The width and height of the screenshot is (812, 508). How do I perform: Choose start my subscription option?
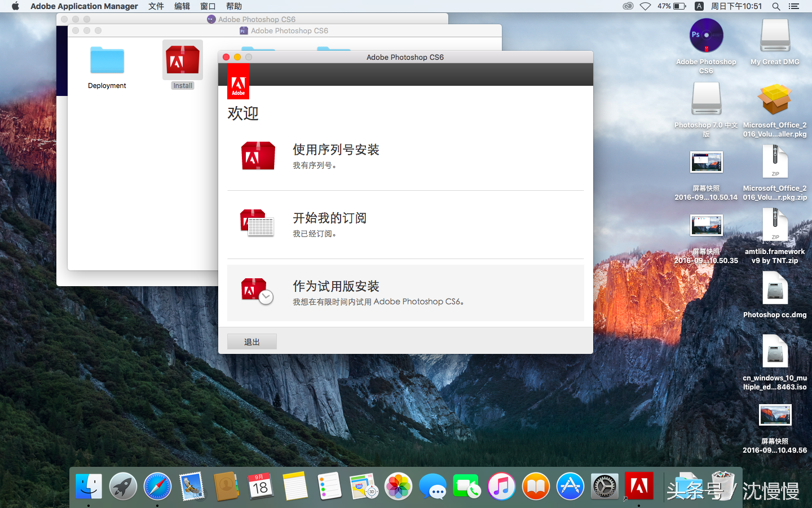coord(405,225)
